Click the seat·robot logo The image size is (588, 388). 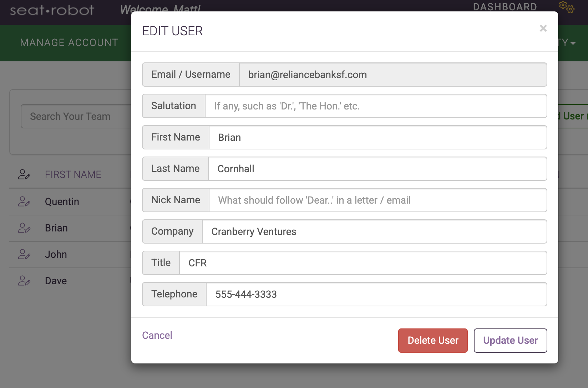coord(52,10)
